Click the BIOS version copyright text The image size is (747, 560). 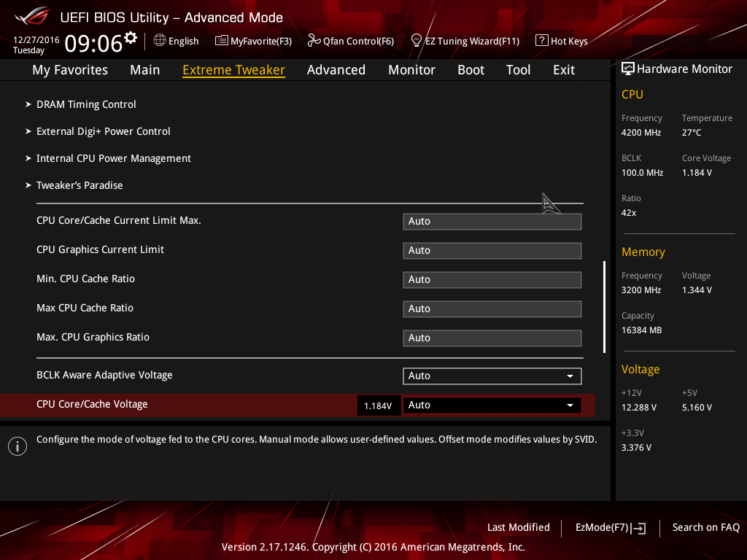click(373, 547)
